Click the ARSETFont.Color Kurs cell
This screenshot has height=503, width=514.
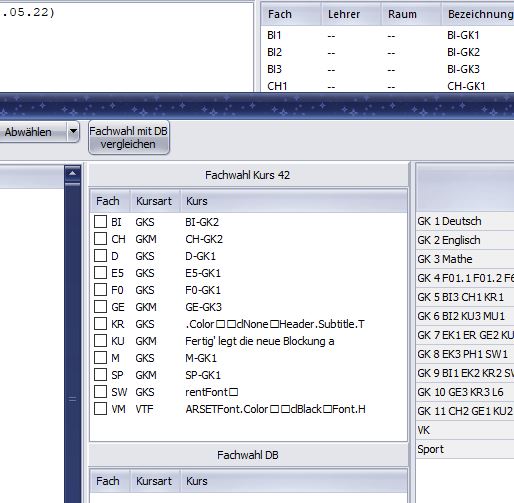tap(275, 409)
